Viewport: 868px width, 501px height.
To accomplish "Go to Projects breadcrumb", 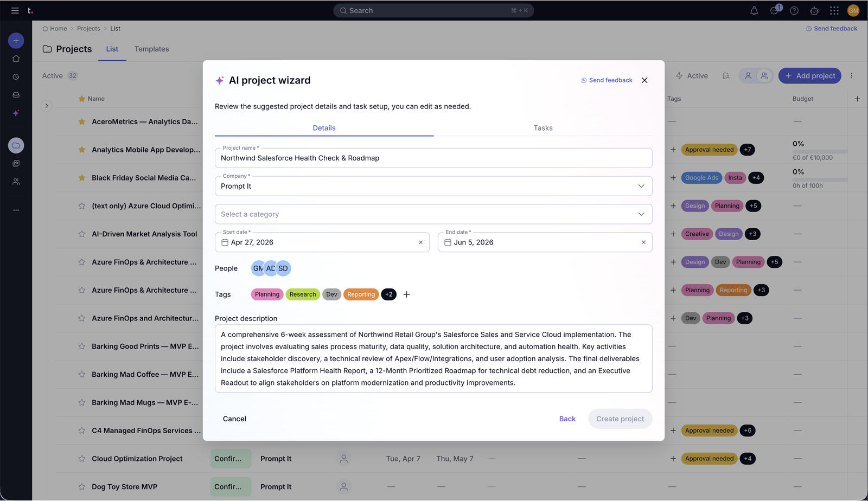I will click(88, 29).
